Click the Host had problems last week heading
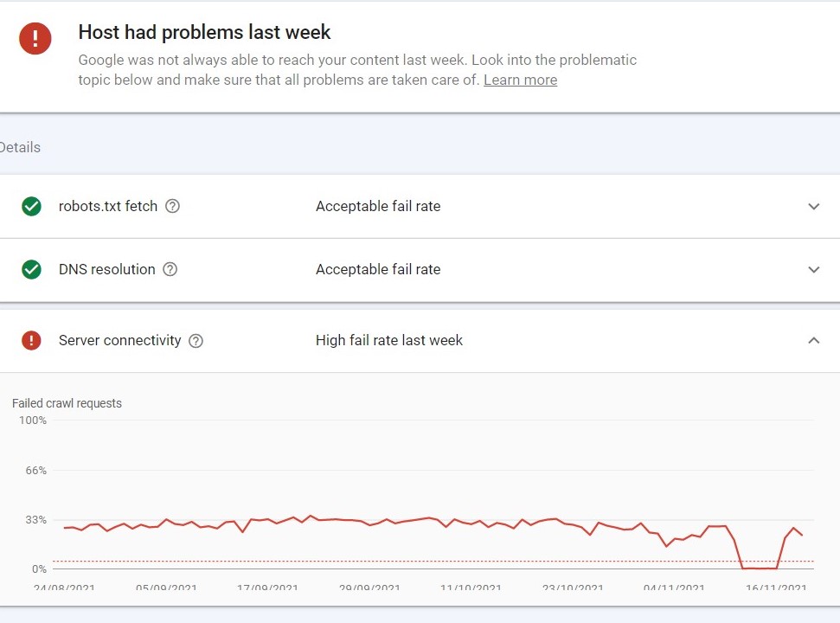The image size is (840, 623). (x=204, y=32)
